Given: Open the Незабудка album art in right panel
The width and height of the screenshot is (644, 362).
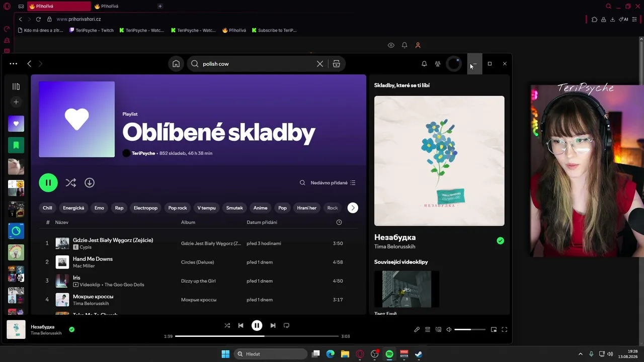Looking at the screenshot, I should click(x=439, y=161).
